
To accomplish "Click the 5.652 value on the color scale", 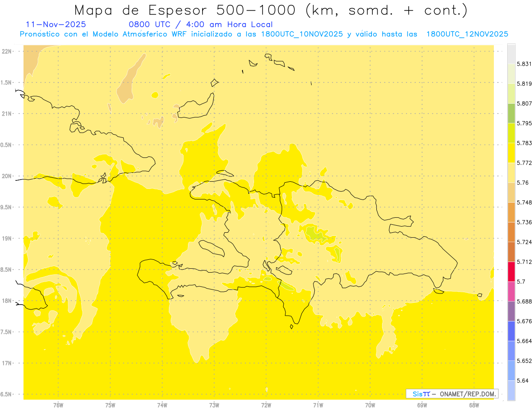I will (x=524, y=361).
